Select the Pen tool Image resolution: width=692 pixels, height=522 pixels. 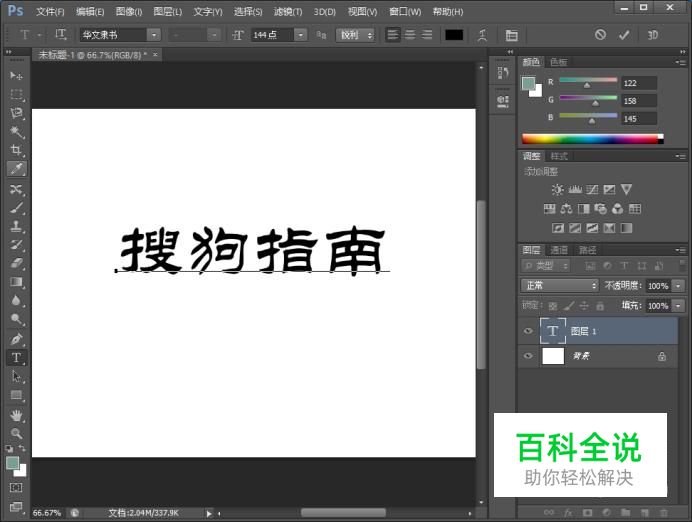16,339
